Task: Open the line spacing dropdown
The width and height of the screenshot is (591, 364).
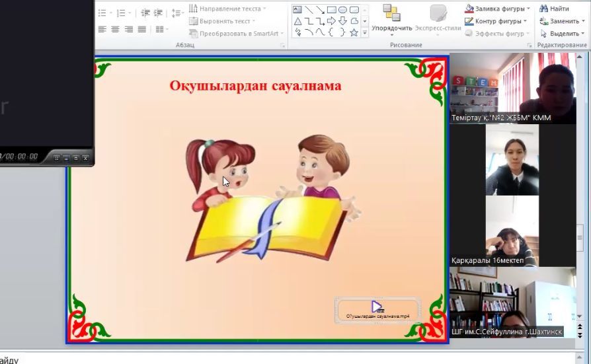Action: (x=177, y=13)
